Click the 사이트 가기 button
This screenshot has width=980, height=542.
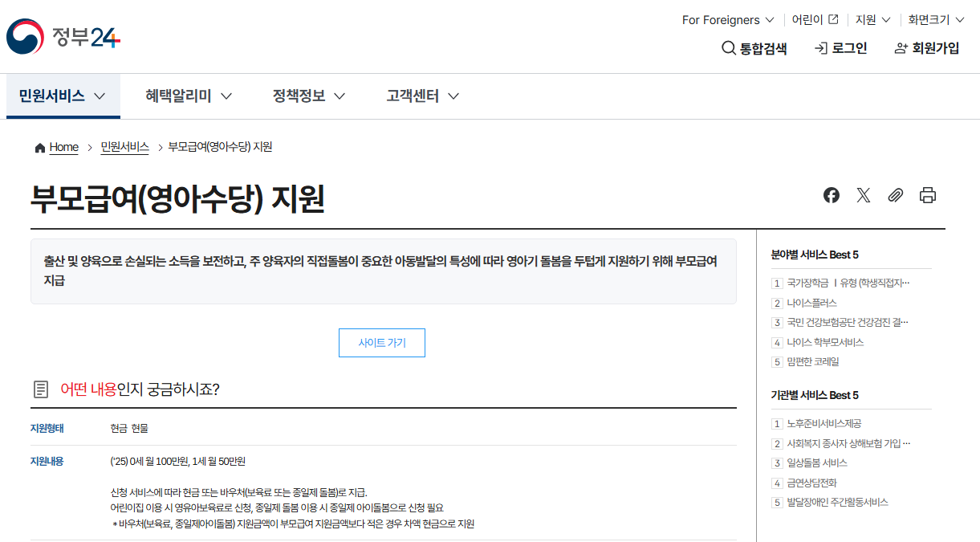pos(382,342)
